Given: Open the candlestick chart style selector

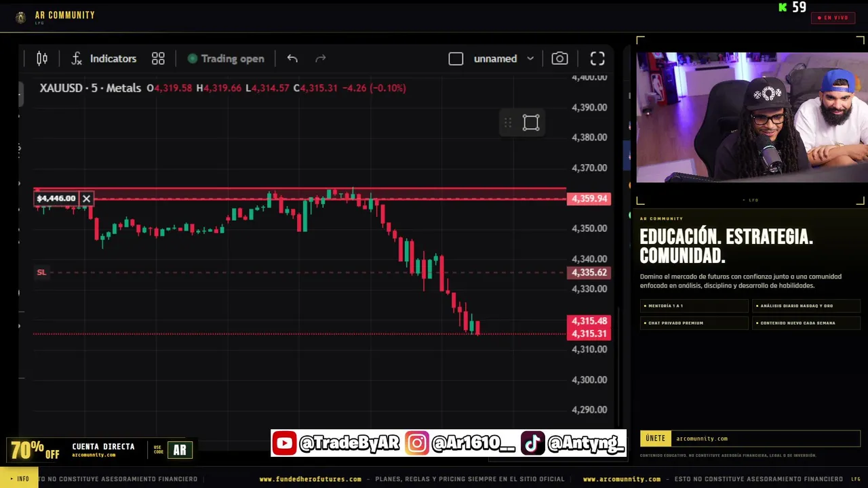Looking at the screenshot, I should [x=42, y=59].
